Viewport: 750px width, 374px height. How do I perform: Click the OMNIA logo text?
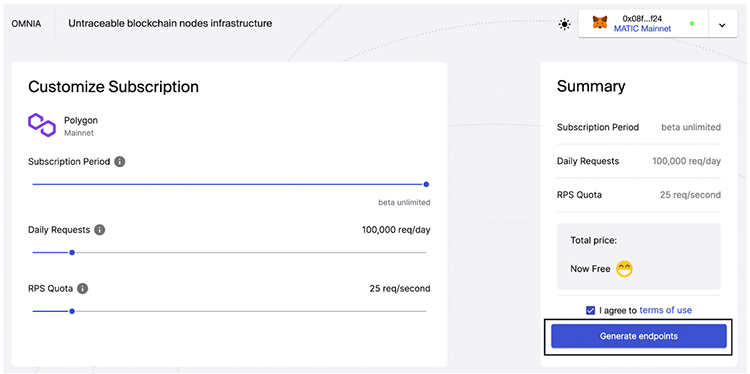(x=26, y=23)
